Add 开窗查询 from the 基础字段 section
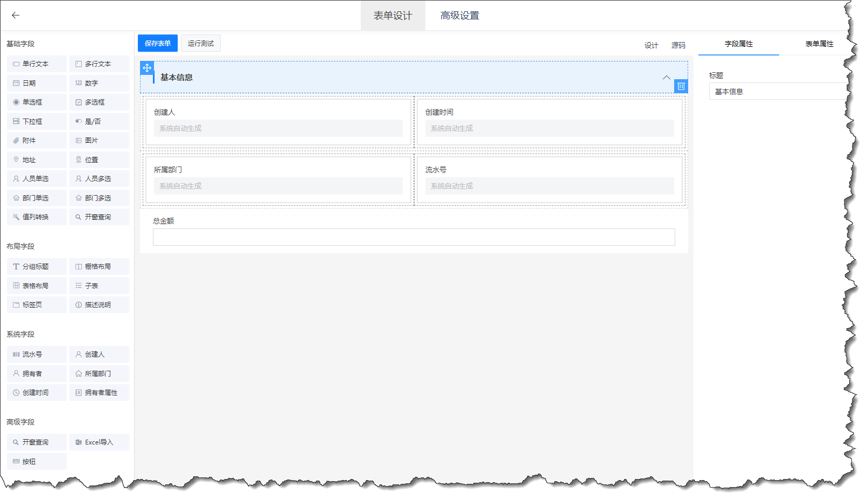Viewport: 868px width, 500px height. point(99,217)
